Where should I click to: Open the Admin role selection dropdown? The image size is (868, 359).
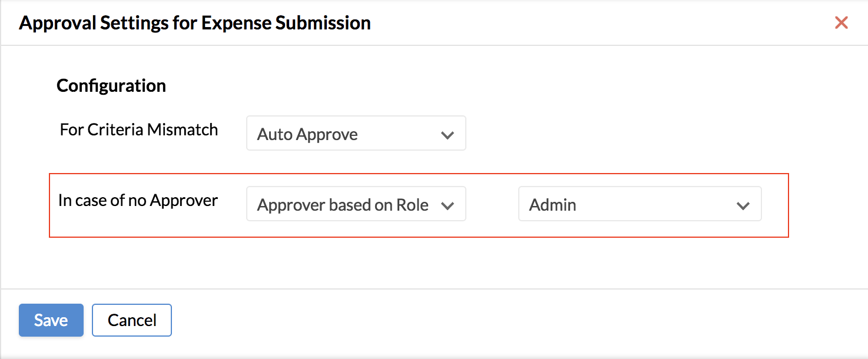(x=640, y=204)
